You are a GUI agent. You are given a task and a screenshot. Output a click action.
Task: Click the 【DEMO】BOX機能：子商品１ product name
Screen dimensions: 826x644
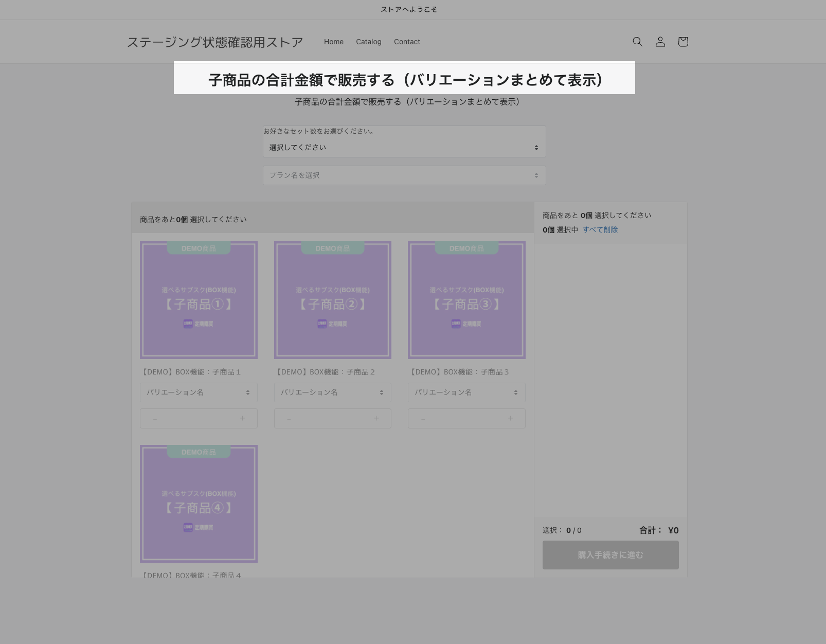[190, 372]
